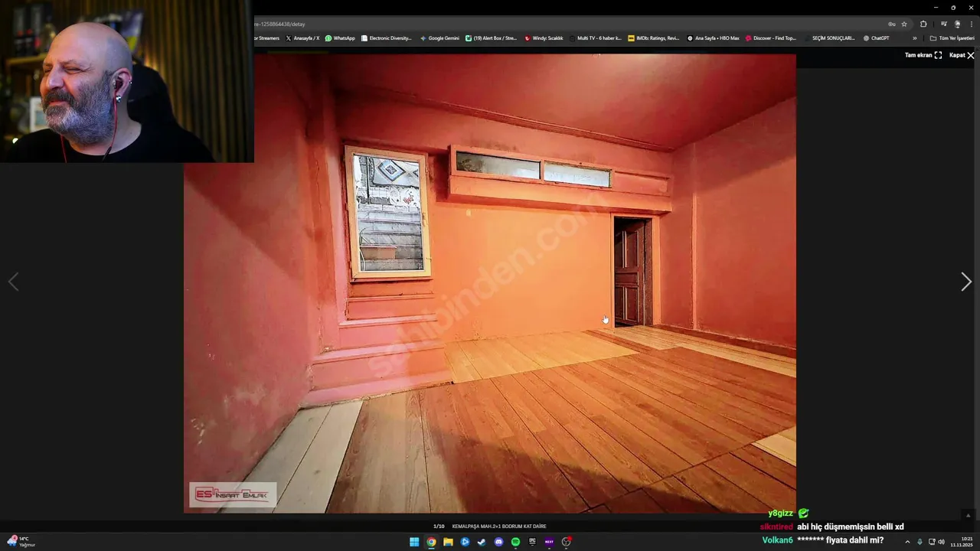Open the OBS Studio taskbar icon

point(566,542)
